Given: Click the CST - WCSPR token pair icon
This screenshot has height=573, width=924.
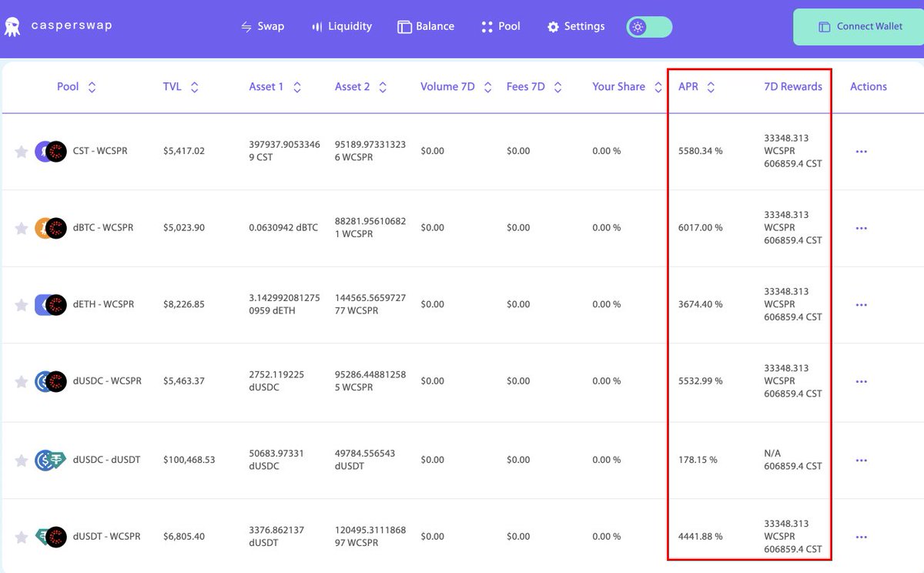Looking at the screenshot, I should (51, 152).
